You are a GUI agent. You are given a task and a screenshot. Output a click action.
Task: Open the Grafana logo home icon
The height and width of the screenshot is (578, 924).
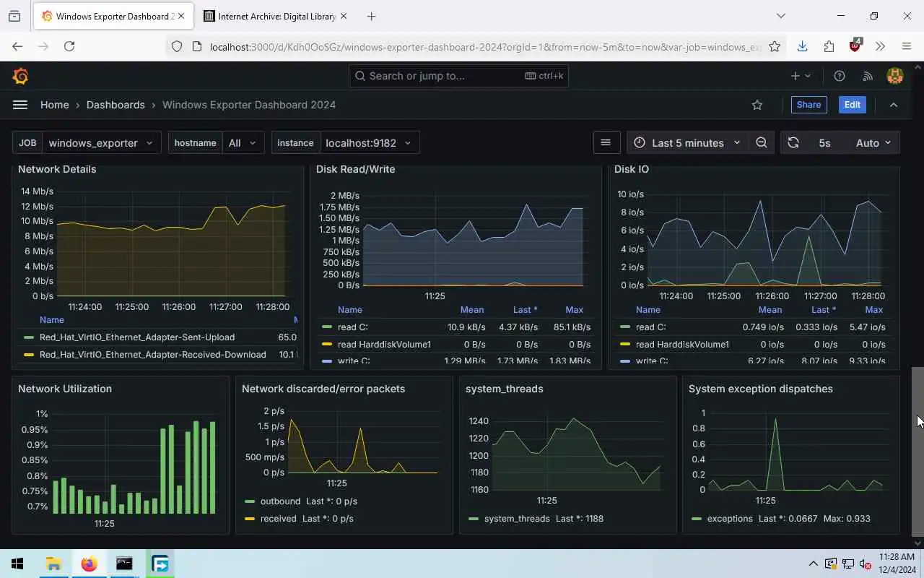pos(20,76)
